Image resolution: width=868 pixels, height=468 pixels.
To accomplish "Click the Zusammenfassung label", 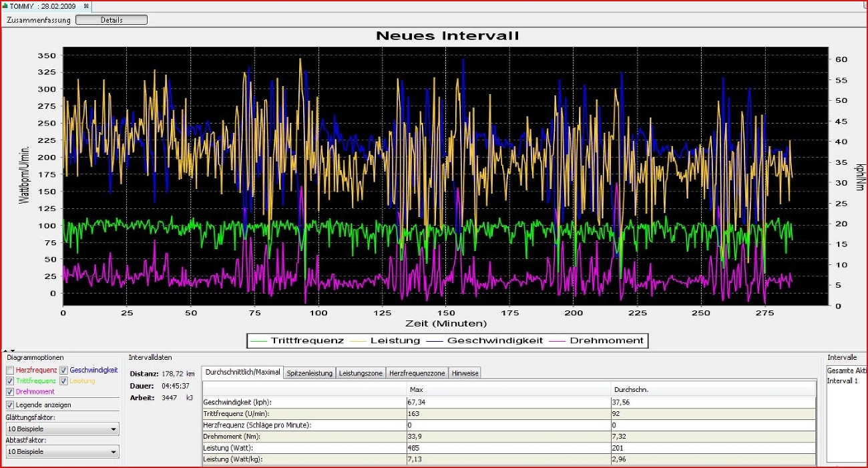I will click(x=38, y=20).
